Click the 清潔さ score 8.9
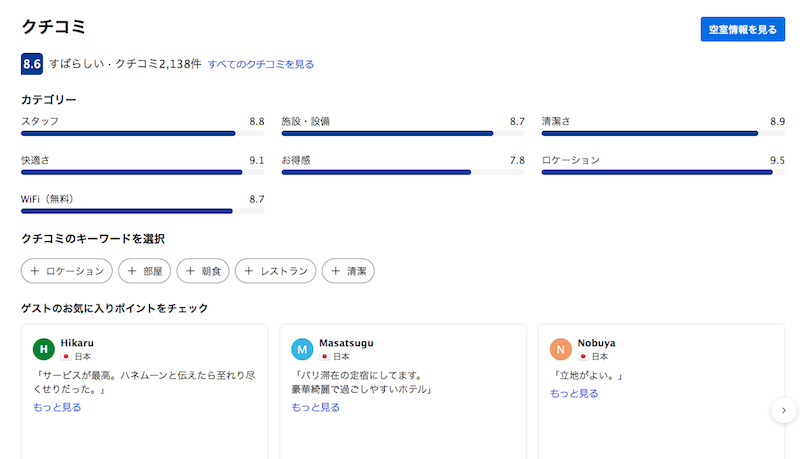Screen dimensions: 800x459 click(x=778, y=121)
